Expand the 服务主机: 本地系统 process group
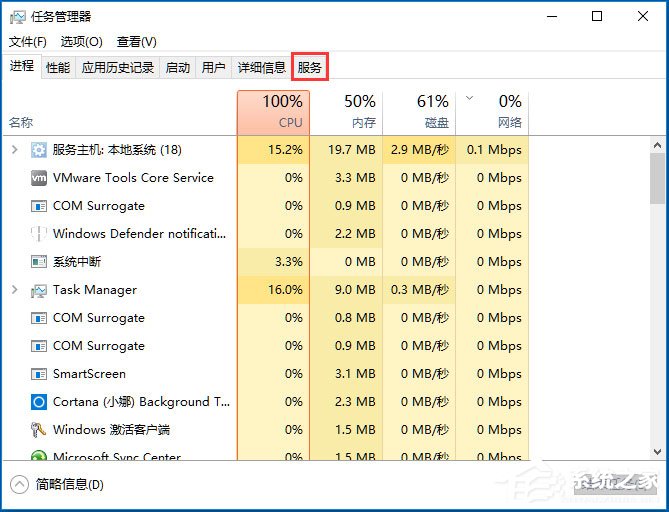Viewport: 669px width, 512px height. tap(14, 150)
